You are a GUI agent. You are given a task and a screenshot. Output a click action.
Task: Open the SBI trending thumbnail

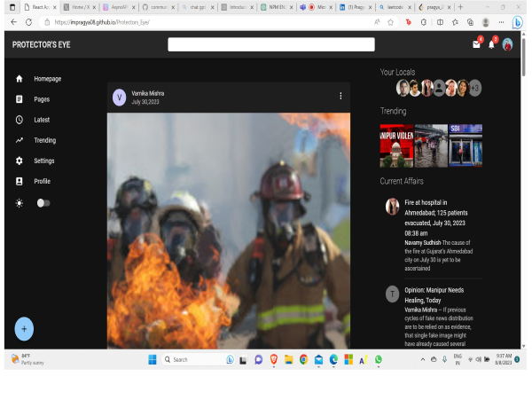tap(465, 145)
